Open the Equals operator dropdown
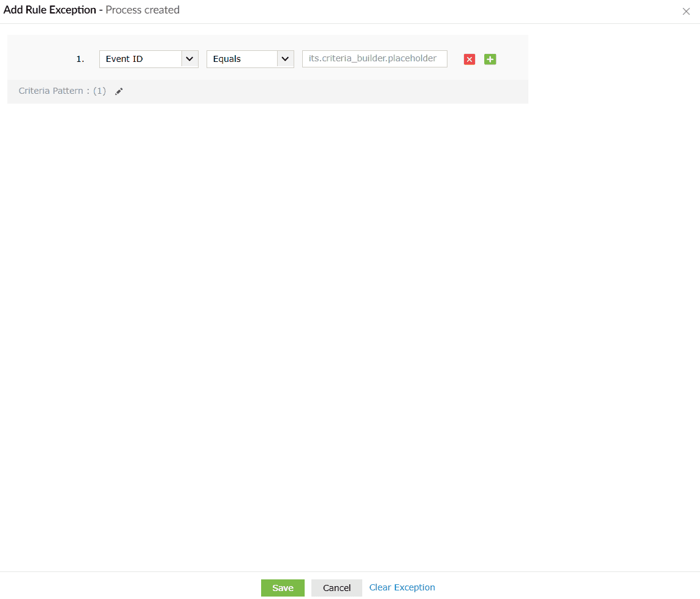The image size is (700, 599). pyautogui.click(x=250, y=59)
